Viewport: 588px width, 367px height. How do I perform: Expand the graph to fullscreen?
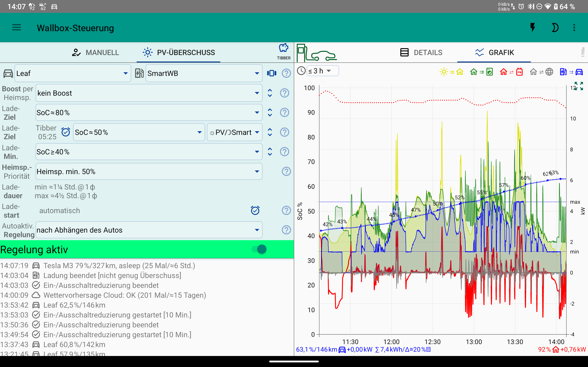[579, 86]
